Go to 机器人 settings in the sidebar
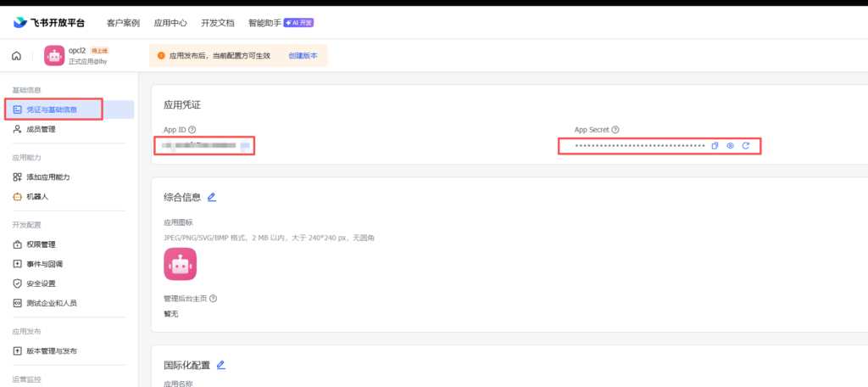Screen dimensions: 868x387 coord(37,196)
